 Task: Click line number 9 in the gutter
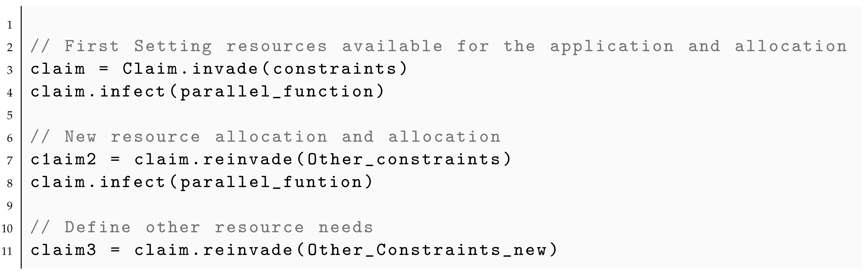[x=9, y=206]
